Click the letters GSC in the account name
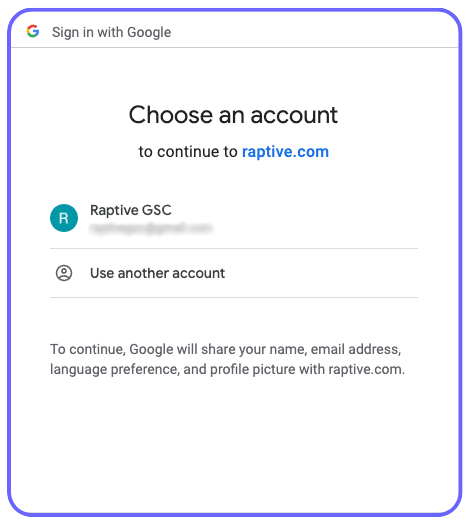The width and height of the screenshot is (476, 527). (157, 210)
